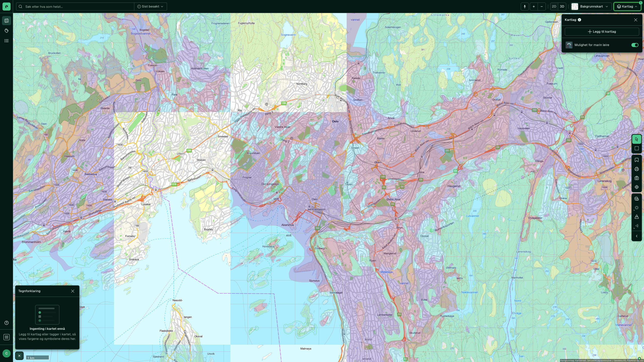This screenshot has width=644, height=362.
Task: Select the rectangular selection tool
Action: tap(636, 149)
